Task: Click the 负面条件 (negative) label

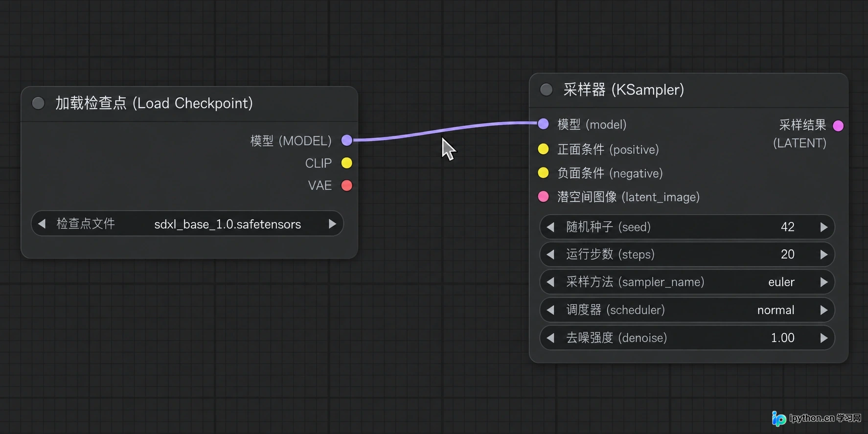Action: tap(610, 173)
